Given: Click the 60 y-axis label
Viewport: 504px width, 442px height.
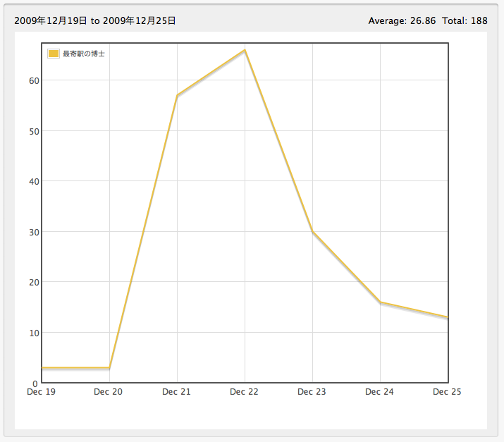Looking at the screenshot, I should 33,80.
